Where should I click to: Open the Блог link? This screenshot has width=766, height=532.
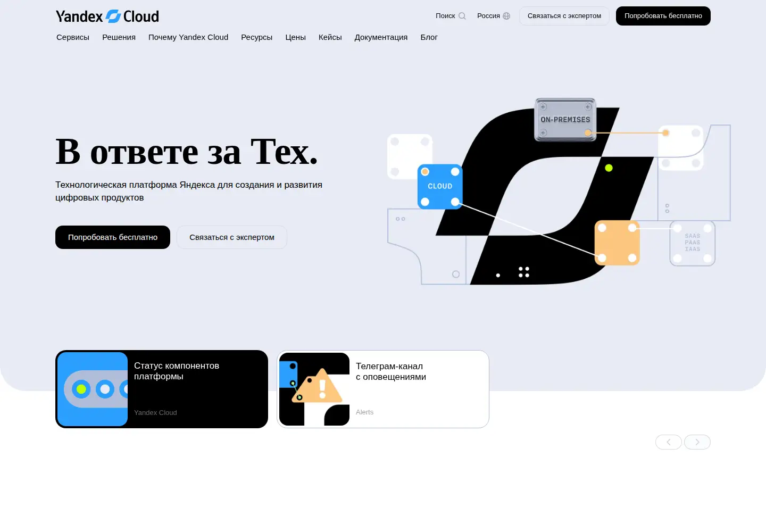(x=429, y=37)
